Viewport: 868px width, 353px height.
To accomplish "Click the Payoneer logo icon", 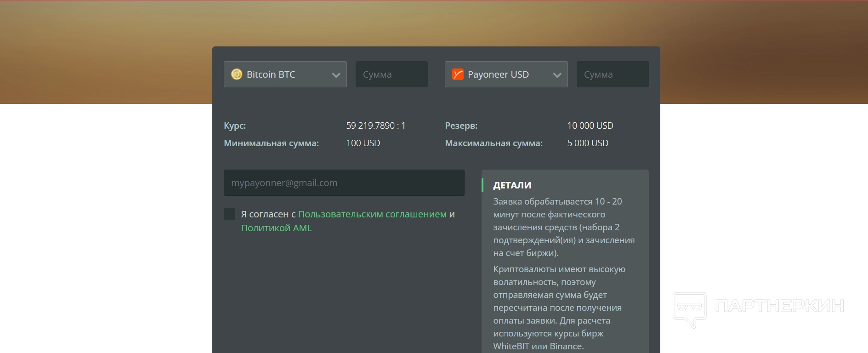I will [x=458, y=74].
